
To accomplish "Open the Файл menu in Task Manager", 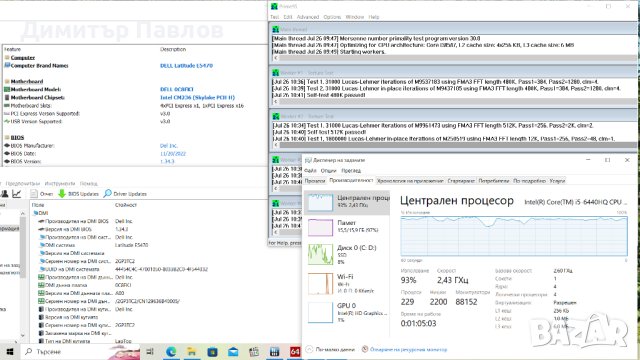I will (310, 171).
